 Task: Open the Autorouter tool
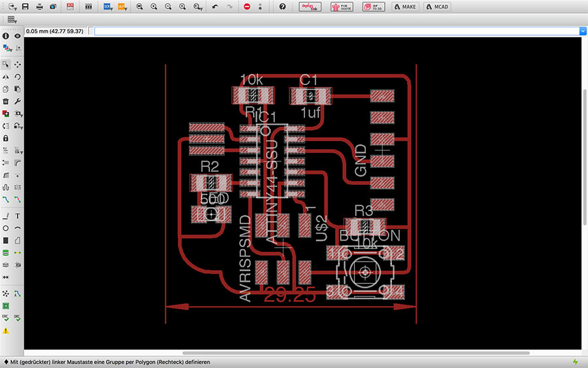pyautogui.click(x=17, y=293)
